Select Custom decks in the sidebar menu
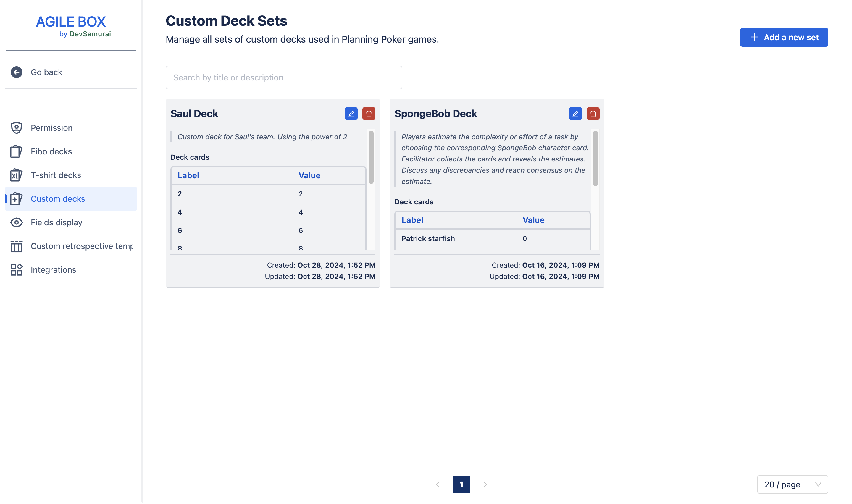 [58, 199]
